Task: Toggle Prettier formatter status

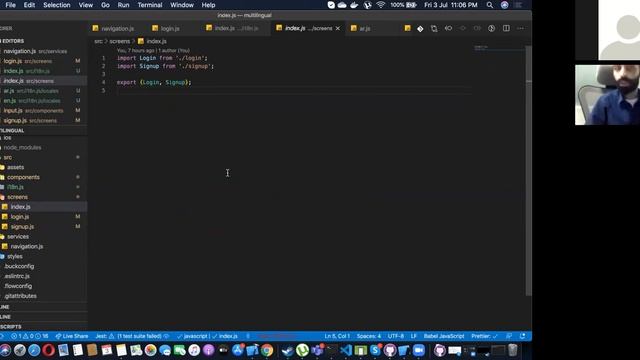Action: [484, 336]
